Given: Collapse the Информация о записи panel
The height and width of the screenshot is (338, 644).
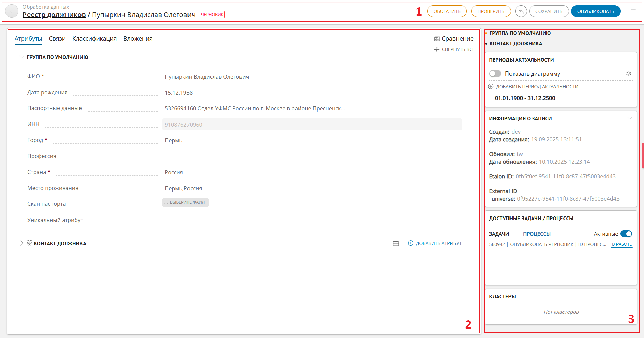Looking at the screenshot, I should click(x=630, y=118).
